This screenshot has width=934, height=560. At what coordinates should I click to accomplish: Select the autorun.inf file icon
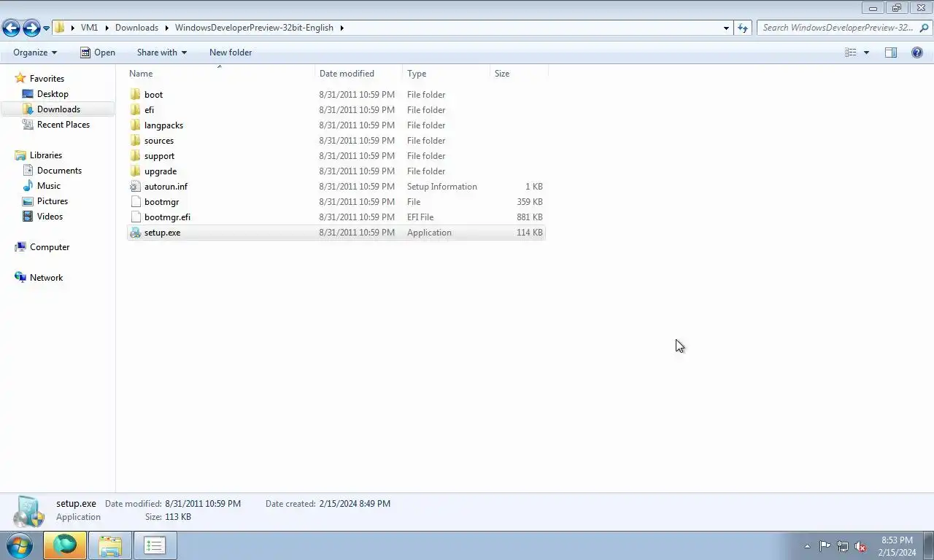[x=135, y=187]
